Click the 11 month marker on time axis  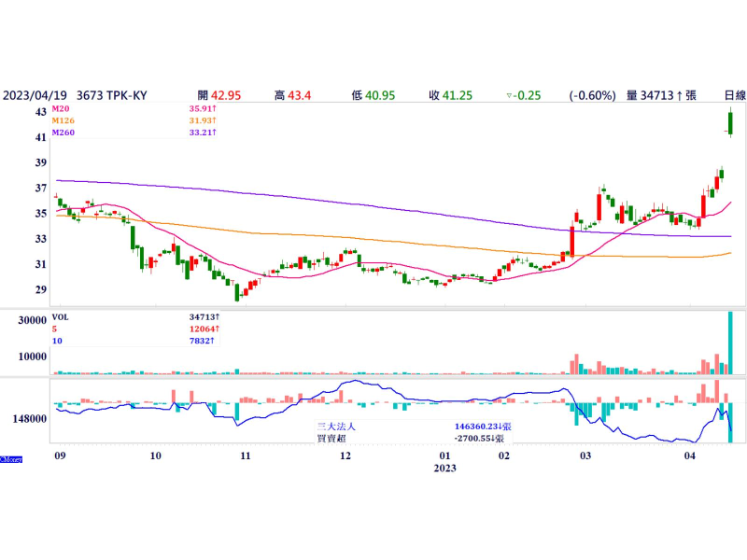tap(245, 455)
